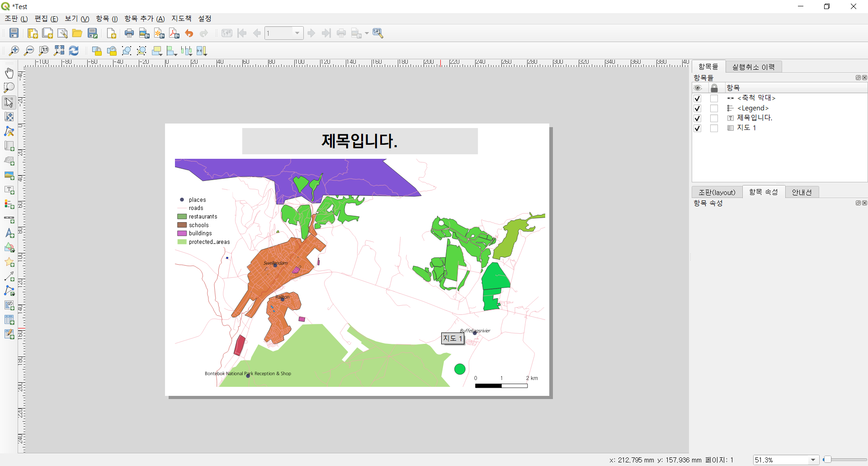868x466 pixels.
Task: Zoom to full layout extent
Action: pos(59,51)
